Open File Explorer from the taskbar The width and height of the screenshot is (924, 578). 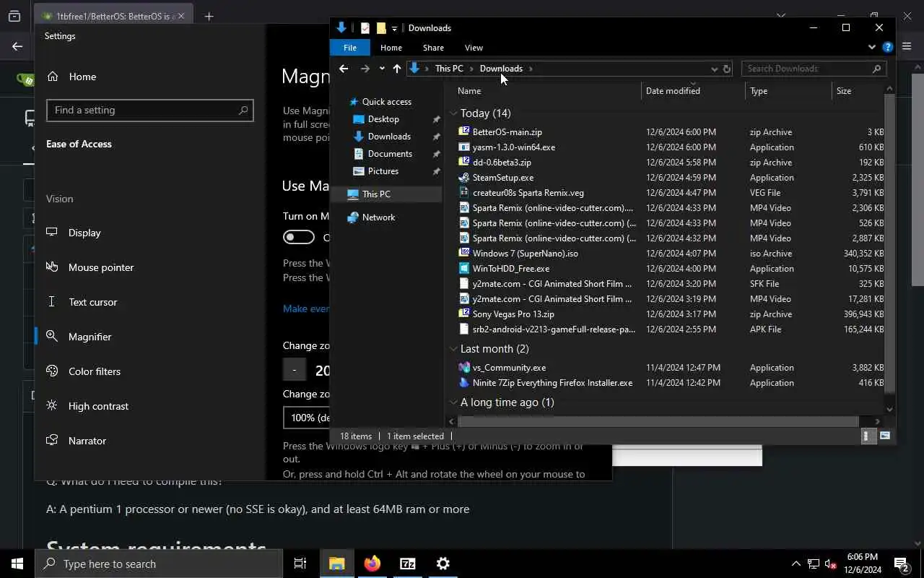click(x=337, y=564)
